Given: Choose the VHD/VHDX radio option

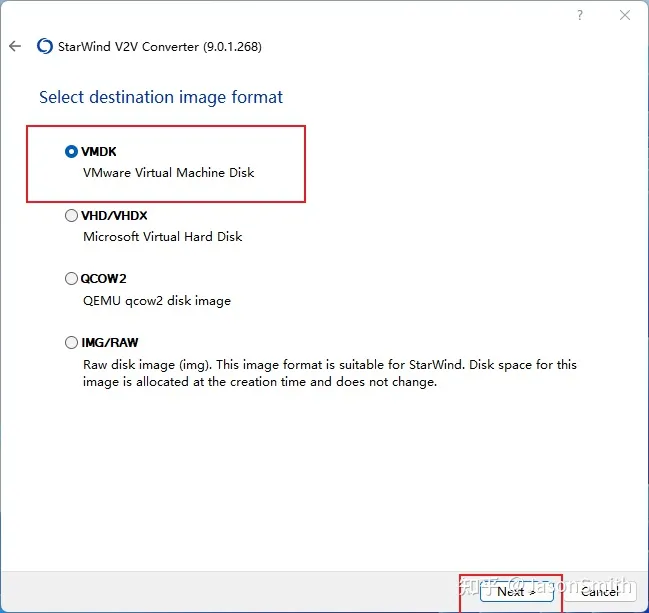Looking at the screenshot, I should coord(71,215).
